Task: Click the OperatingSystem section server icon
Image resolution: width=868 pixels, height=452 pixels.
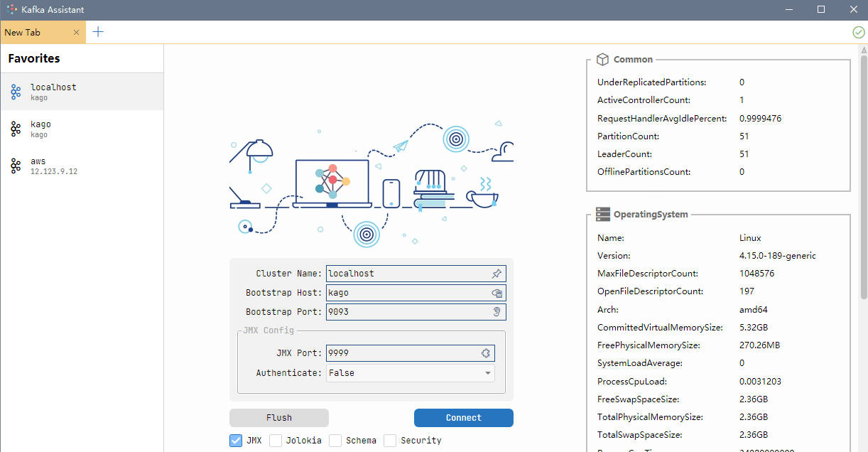Action: coord(602,215)
